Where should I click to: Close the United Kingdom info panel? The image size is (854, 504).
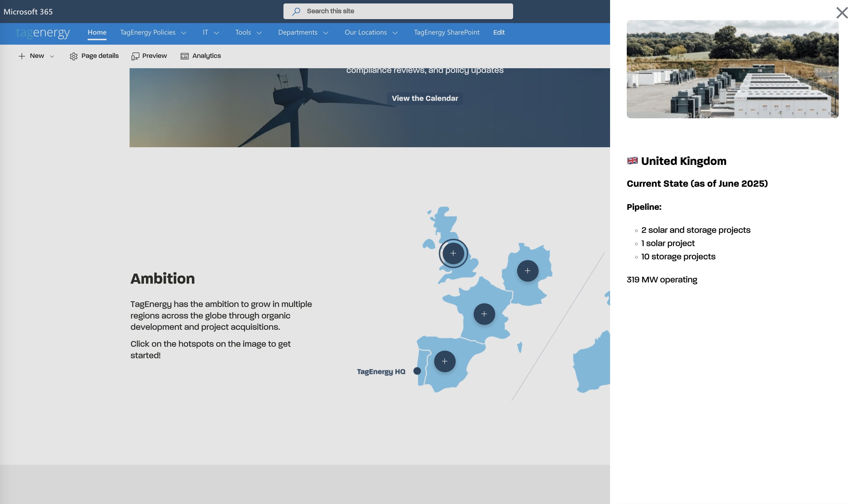tap(842, 13)
